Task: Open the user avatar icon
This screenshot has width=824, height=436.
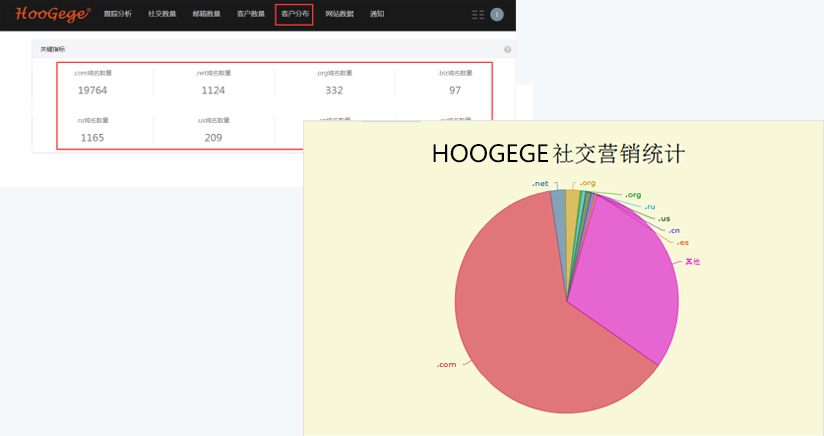Action: tap(497, 15)
